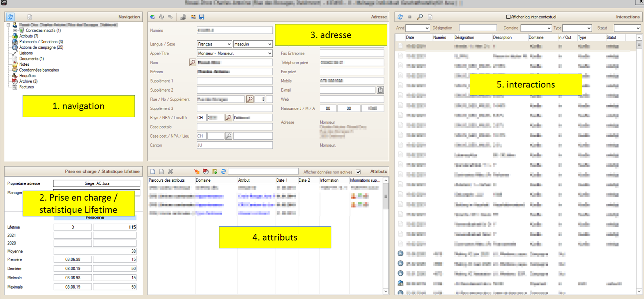Image resolution: width=644 pixels, height=299 pixels.
Task: Click Interactions list scroll down arrow
Action: click(639, 292)
